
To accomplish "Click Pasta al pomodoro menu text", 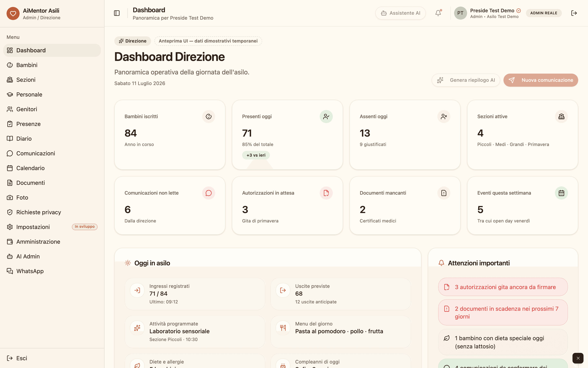I will [339, 331].
